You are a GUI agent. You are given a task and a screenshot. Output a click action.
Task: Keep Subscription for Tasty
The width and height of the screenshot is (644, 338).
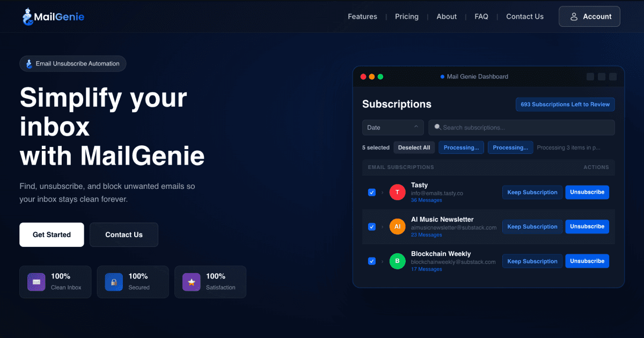tap(532, 192)
